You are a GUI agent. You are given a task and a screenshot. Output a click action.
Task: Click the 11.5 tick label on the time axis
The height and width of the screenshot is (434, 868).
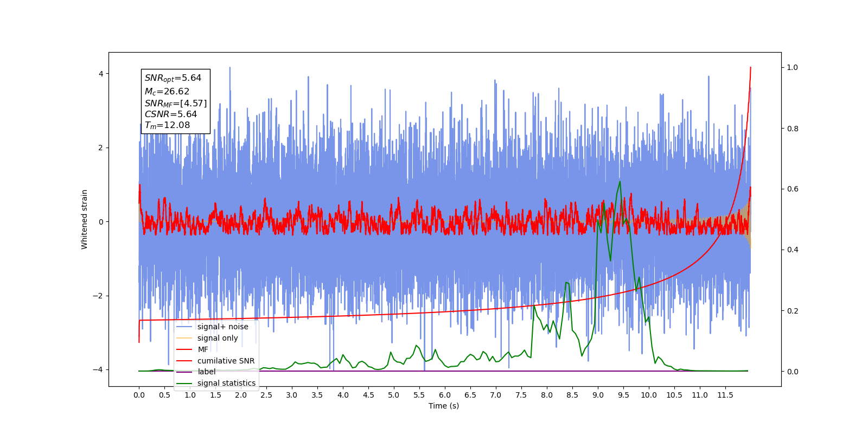(725, 395)
